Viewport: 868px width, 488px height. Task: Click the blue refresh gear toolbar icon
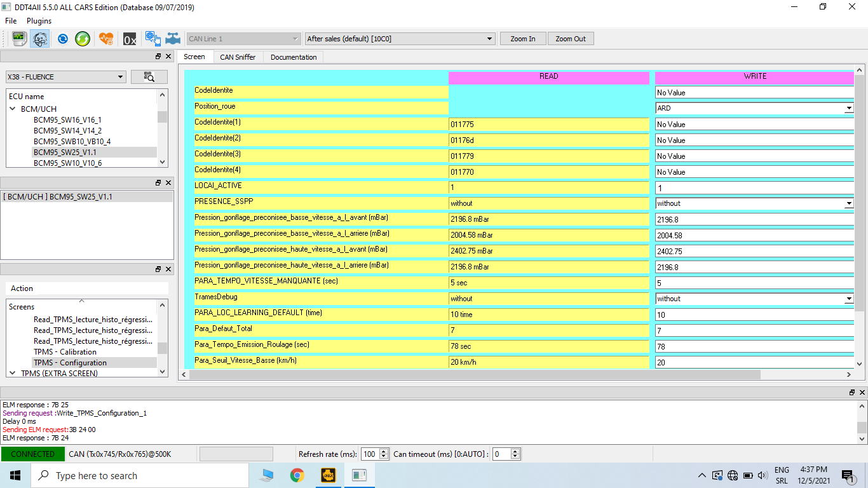tap(62, 39)
